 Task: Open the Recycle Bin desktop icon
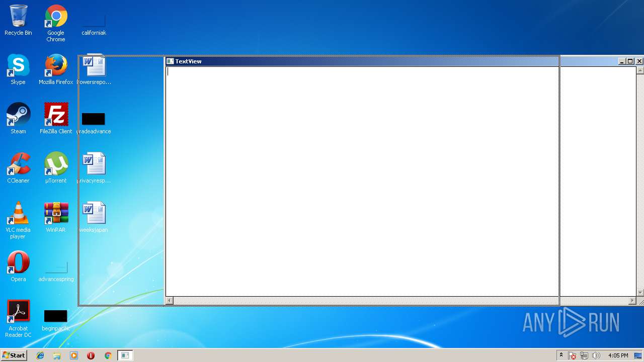click(18, 21)
